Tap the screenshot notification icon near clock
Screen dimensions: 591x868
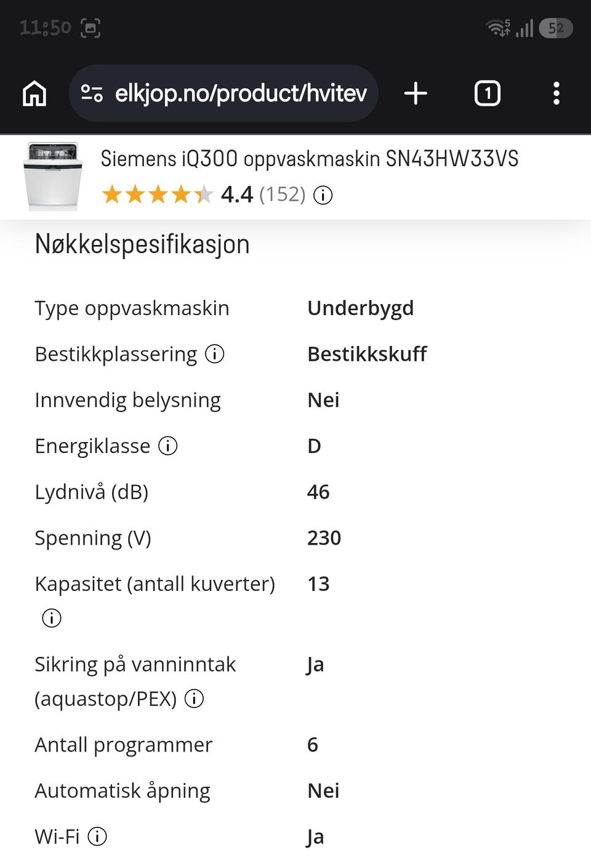(90, 28)
